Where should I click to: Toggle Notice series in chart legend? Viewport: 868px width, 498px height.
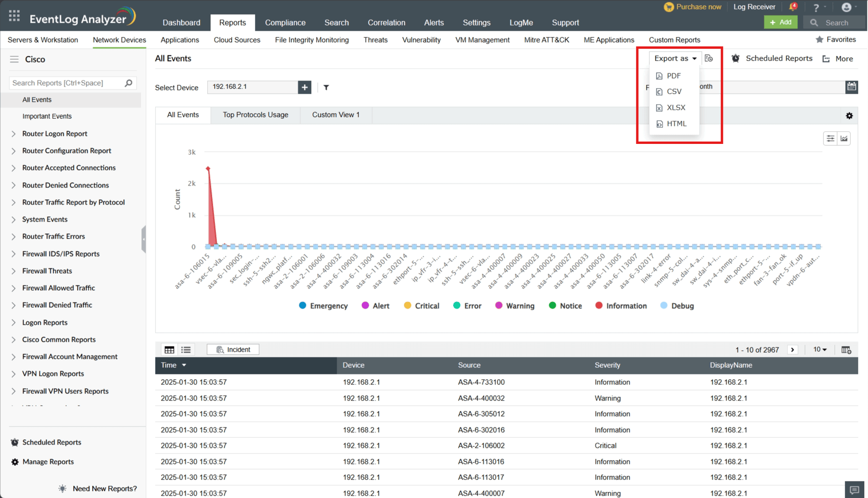pyautogui.click(x=565, y=306)
